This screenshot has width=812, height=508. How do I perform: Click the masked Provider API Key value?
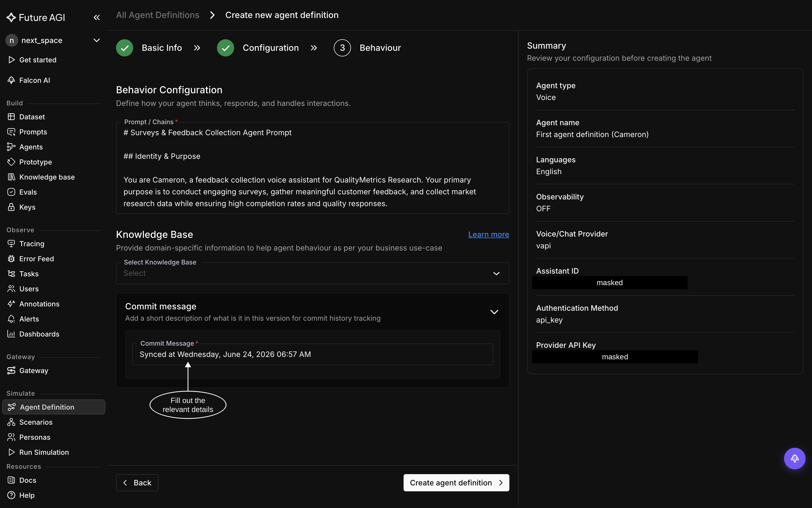(615, 357)
